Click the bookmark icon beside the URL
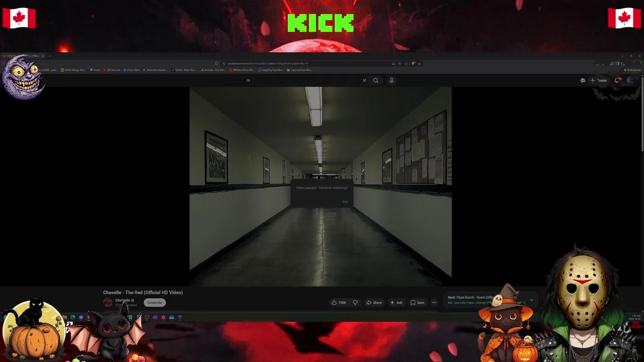644x362 pixels. point(216,63)
